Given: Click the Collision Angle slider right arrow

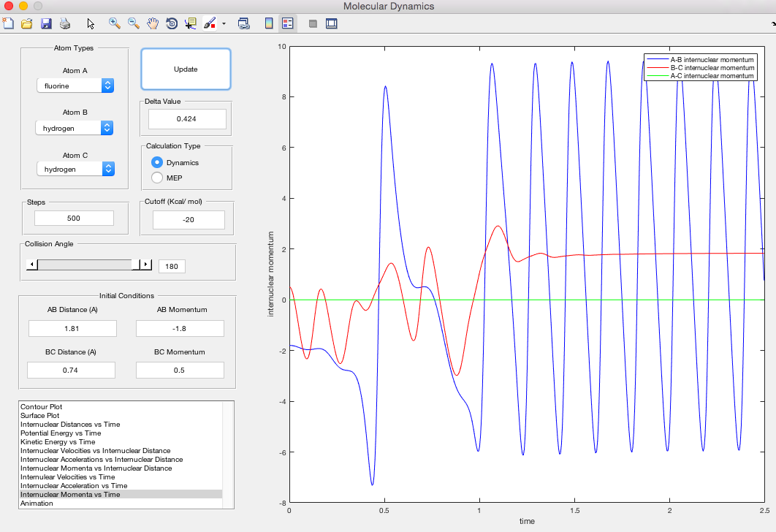Looking at the screenshot, I should tap(145, 265).
